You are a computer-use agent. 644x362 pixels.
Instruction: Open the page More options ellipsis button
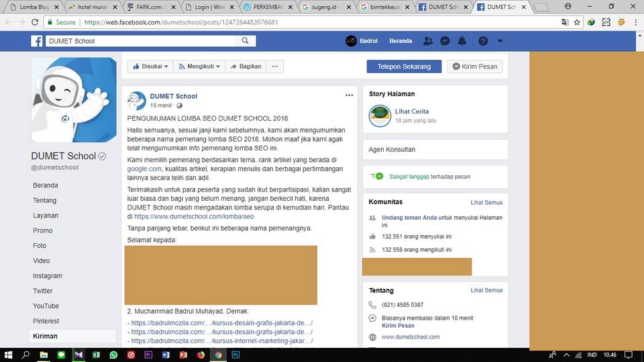(275, 66)
